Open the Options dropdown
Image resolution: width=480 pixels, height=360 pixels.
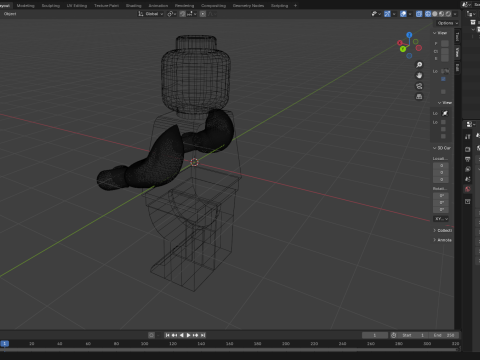pos(447,23)
